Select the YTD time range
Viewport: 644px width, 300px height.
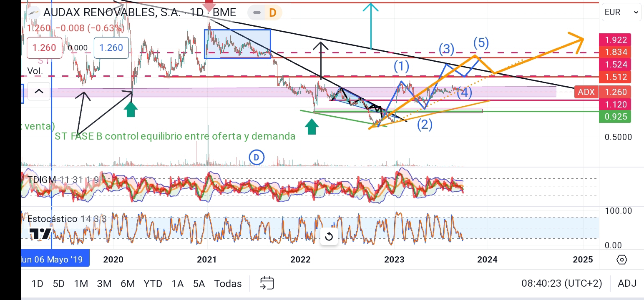coord(153,284)
